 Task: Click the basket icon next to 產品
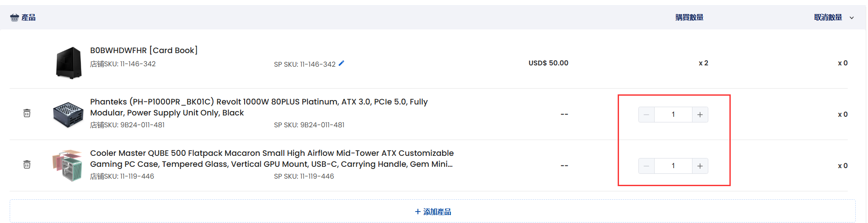click(15, 18)
